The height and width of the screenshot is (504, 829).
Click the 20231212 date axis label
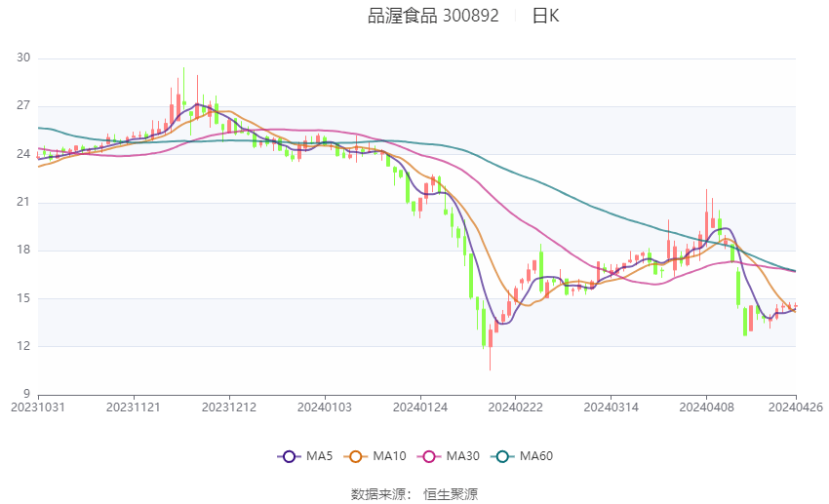point(229,407)
